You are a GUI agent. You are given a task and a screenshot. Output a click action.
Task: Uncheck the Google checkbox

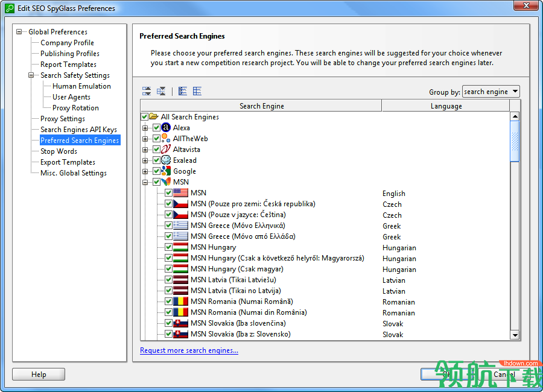tap(156, 171)
